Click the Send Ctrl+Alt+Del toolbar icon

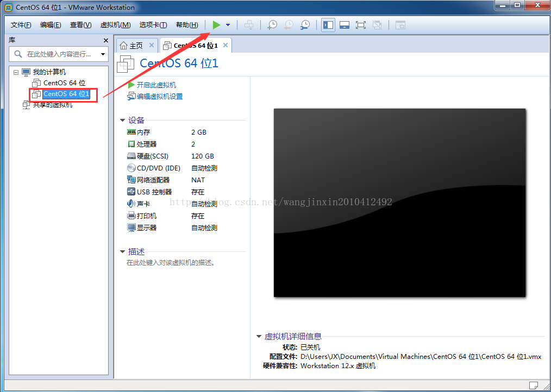click(x=249, y=25)
